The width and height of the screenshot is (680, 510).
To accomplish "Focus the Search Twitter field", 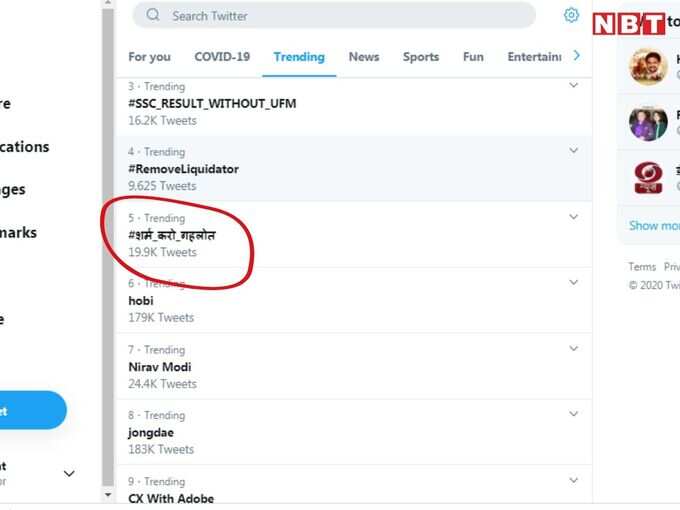I will (x=334, y=15).
